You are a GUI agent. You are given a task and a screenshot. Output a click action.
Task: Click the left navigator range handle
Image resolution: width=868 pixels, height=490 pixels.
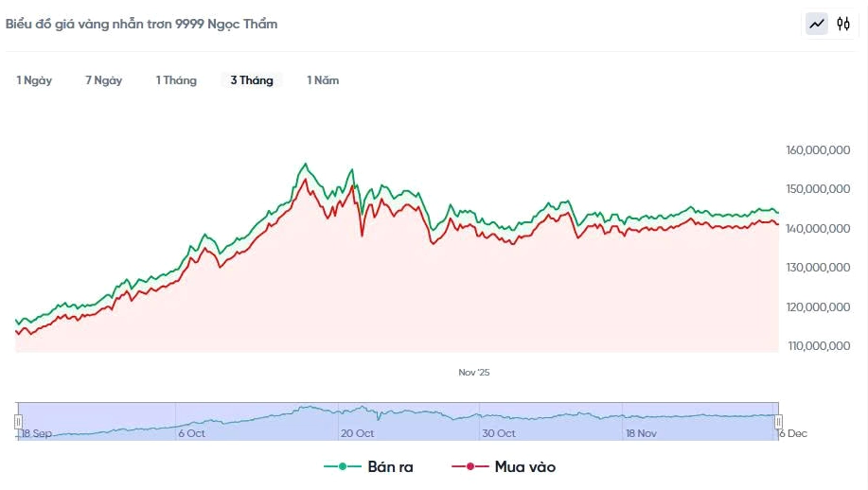click(x=18, y=421)
